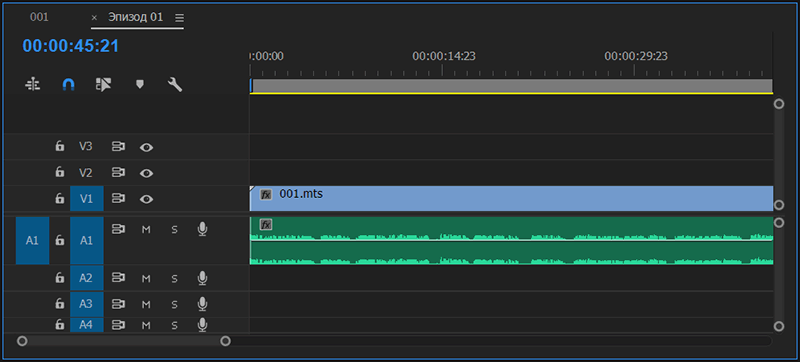Select the Эпизод 01 sequence tab

[136, 17]
